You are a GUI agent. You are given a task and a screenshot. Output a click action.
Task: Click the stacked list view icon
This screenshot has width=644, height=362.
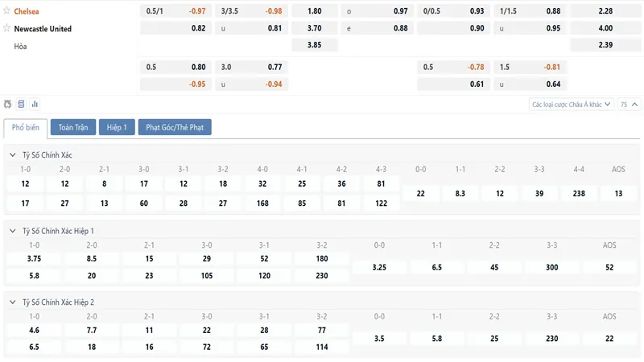(21, 104)
